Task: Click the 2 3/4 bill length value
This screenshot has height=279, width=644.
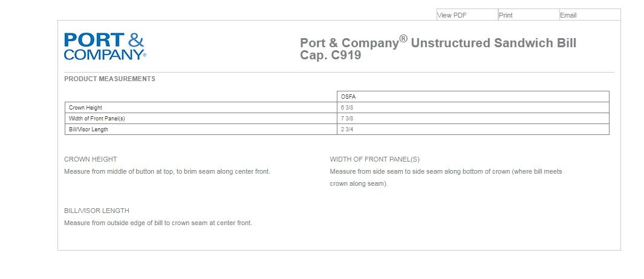Action: 347,130
